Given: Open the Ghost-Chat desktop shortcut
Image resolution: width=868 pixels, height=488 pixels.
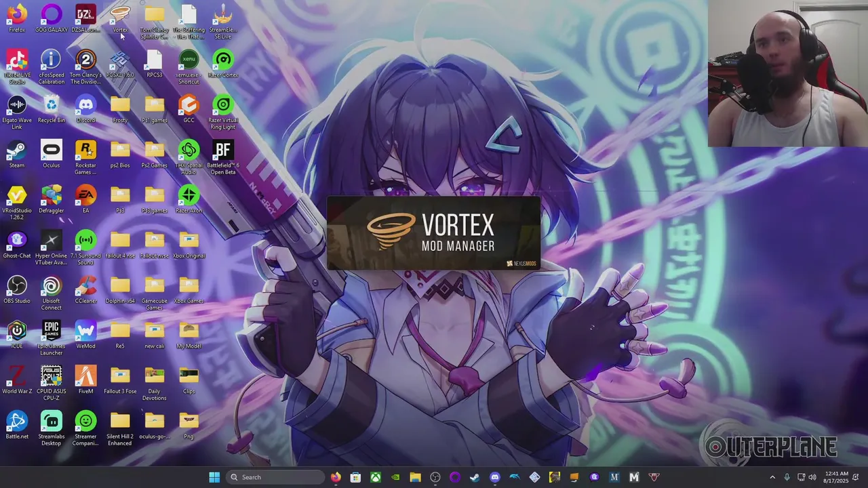Looking at the screenshot, I should click(17, 245).
